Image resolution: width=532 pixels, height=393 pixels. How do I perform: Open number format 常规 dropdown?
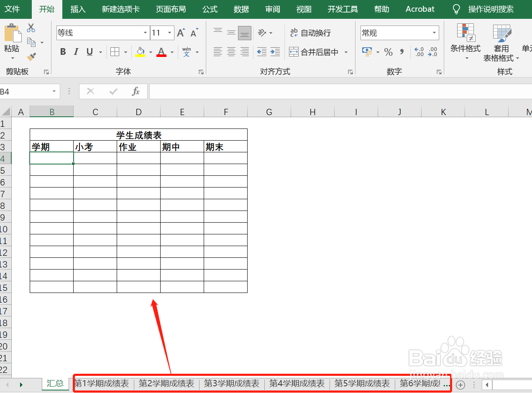pos(435,33)
